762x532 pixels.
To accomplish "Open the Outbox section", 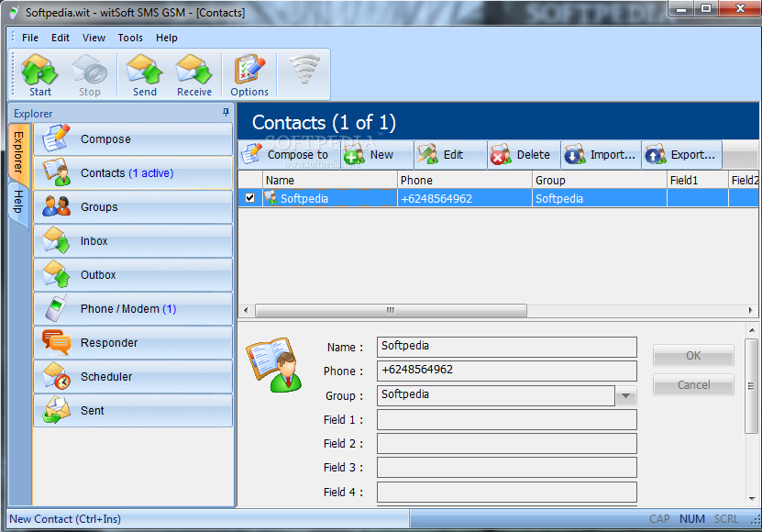I will click(x=133, y=275).
